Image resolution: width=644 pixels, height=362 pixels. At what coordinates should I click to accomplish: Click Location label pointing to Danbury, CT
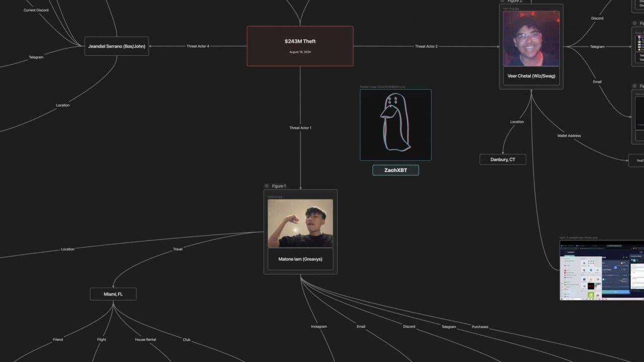point(517,122)
